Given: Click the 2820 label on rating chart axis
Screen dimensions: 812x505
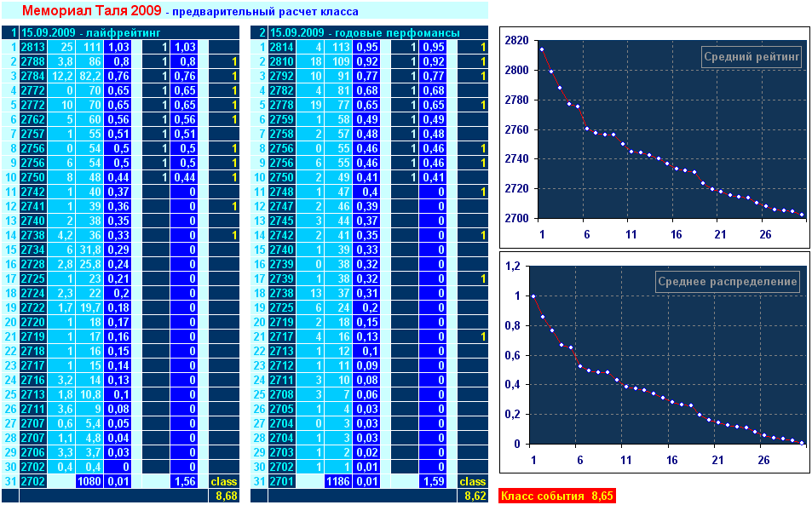Looking at the screenshot, I should (x=516, y=40).
